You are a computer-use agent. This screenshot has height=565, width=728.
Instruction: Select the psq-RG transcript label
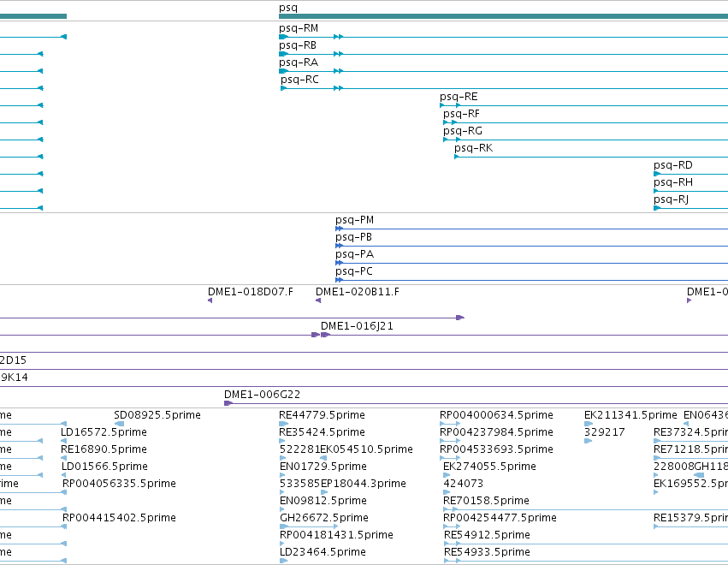click(x=463, y=132)
